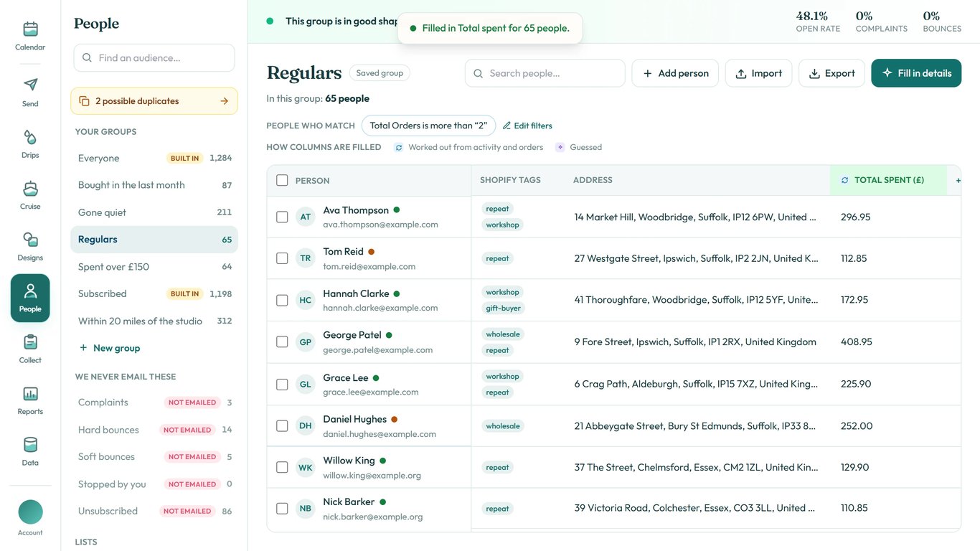
Task: Click the DH avatar for Daniel Hughes
Action: pyautogui.click(x=306, y=425)
